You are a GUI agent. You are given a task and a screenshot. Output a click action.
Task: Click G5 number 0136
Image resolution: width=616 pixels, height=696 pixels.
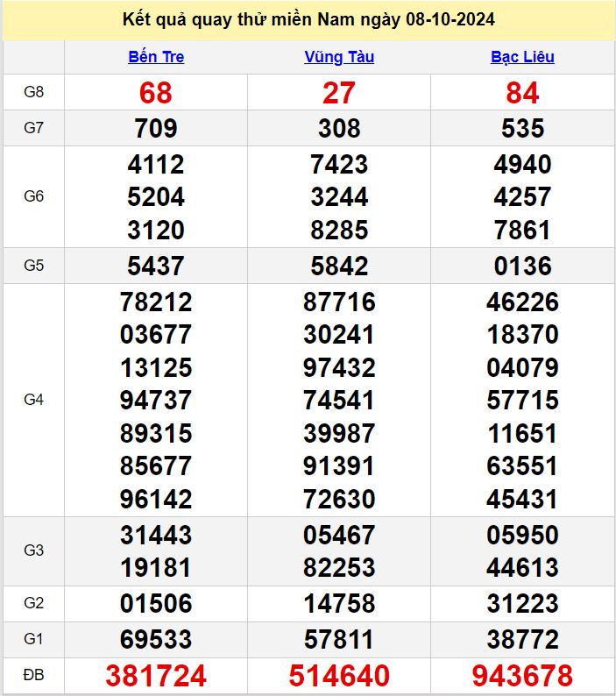pyautogui.click(x=522, y=266)
